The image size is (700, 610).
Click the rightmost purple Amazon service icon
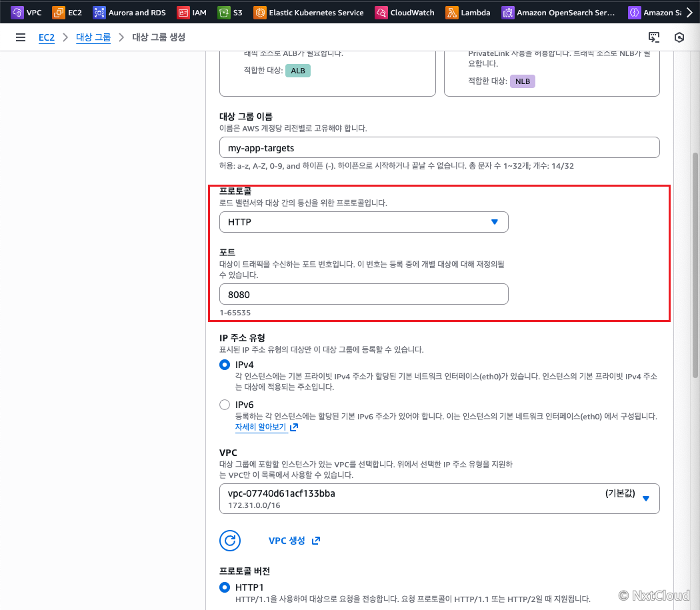click(x=634, y=13)
